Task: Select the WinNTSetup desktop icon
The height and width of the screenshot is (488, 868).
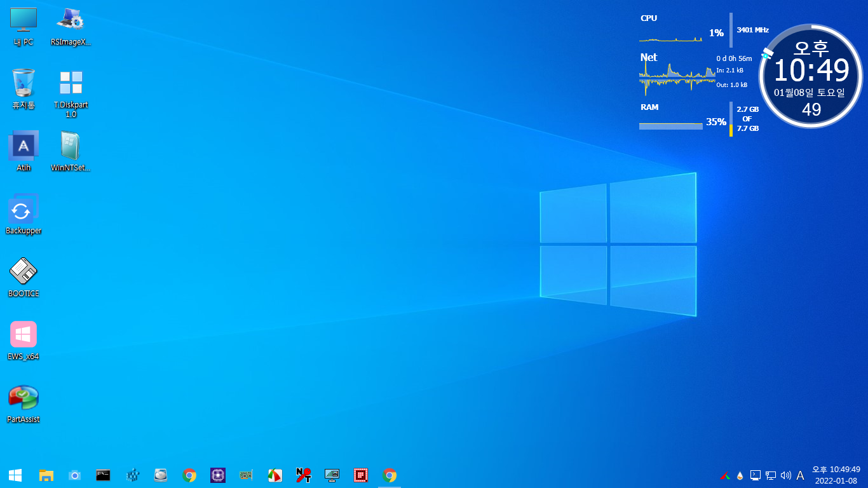Action: click(71, 152)
